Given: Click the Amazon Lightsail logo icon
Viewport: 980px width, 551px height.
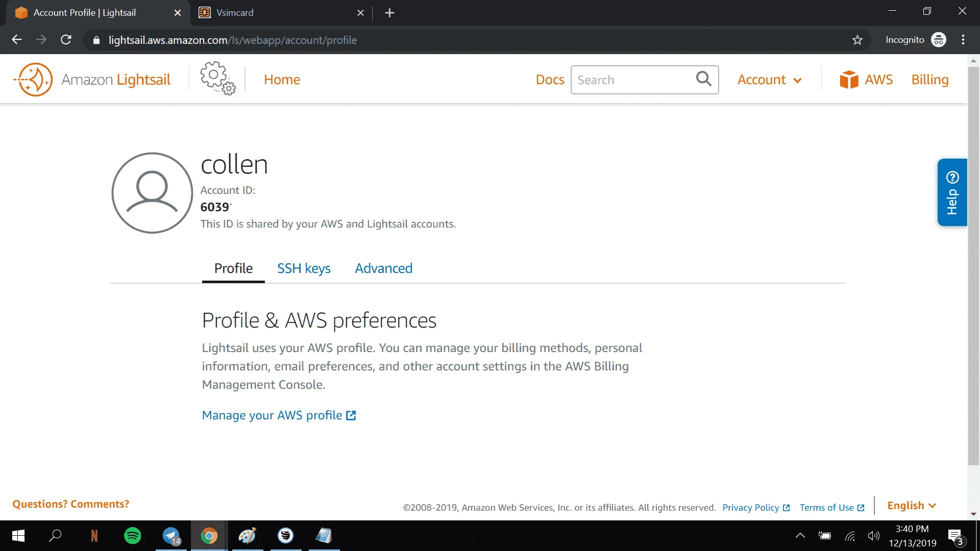Looking at the screenshot, I should 34,80.
